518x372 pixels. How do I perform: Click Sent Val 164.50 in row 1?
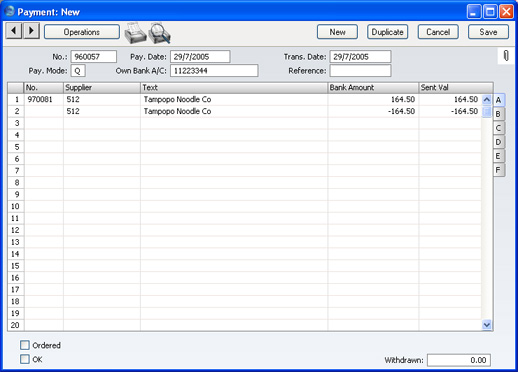point(450,99)
